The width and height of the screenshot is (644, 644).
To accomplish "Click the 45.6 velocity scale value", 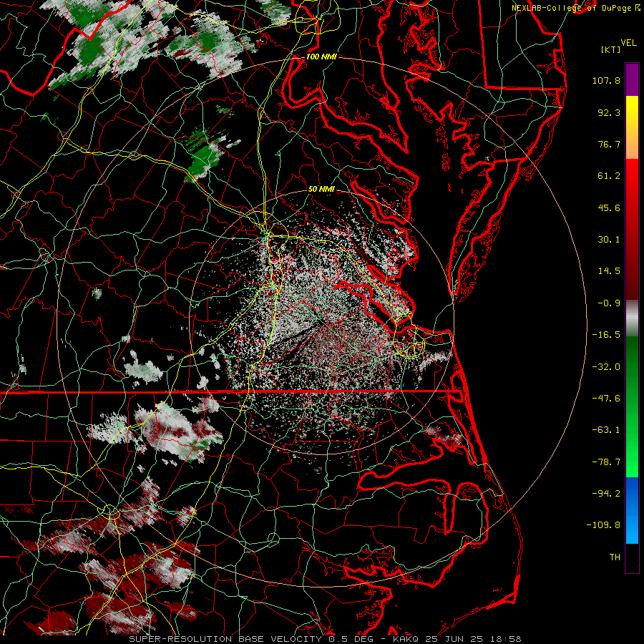I will tap(609, 208).
